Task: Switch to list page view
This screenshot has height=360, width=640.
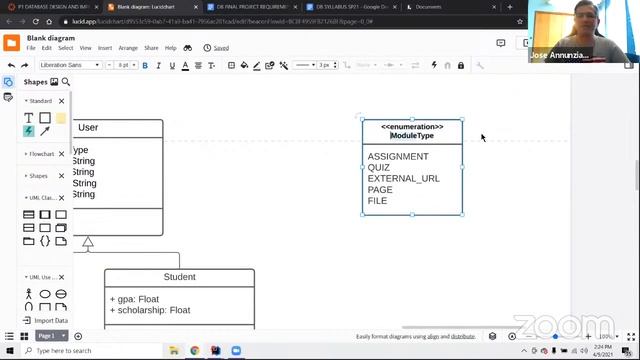Action: (9, 336)
